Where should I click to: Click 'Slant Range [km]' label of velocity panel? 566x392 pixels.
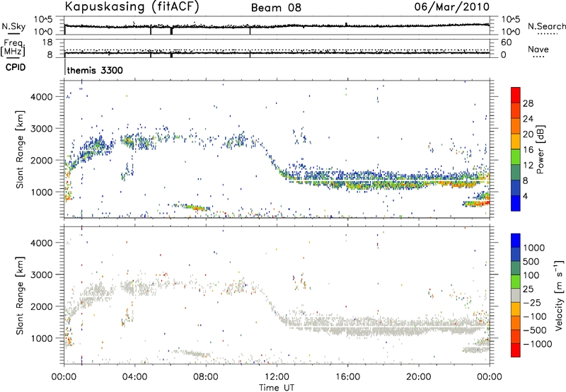pyautogui.click(x=20, y=296)
